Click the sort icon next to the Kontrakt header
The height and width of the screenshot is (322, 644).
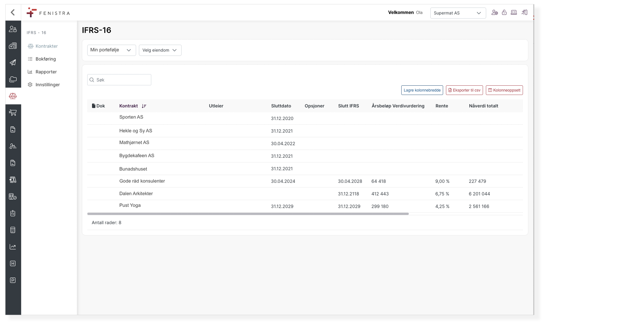(x=144, y=106)
